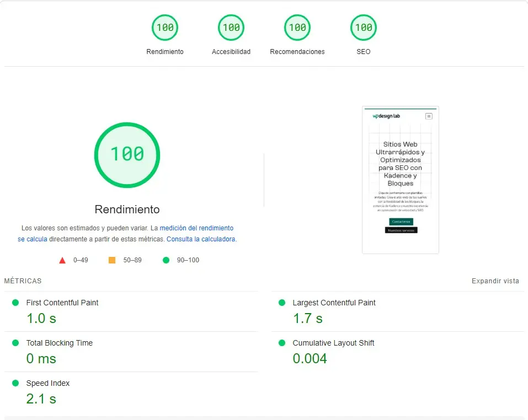This screenshot has width=528, height=420.
Task: Open the 'Consulta la calculadora' link
Action: (x=201, y=239)
